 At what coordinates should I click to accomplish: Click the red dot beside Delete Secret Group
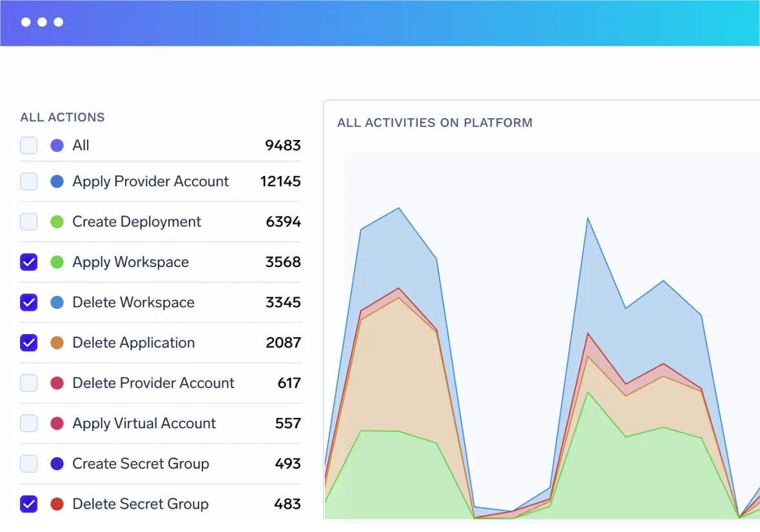tap(57, 504)
